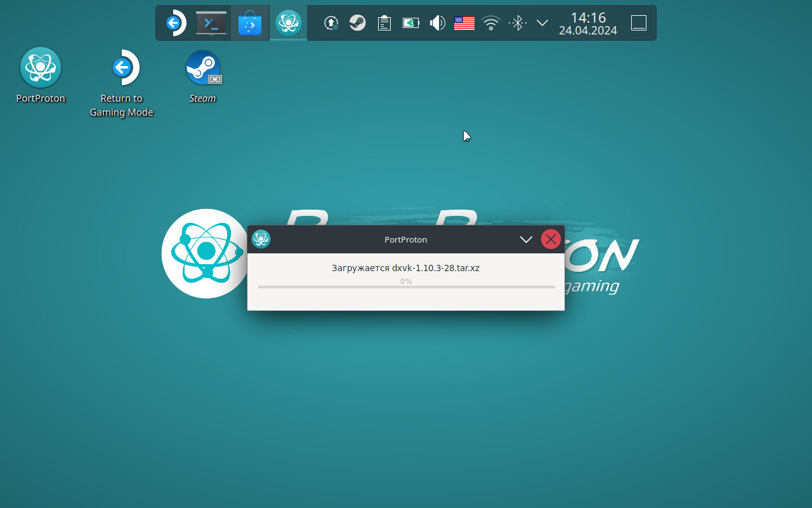This screenshot has height=508, width=812.
Task: Click the "Загружается dxvk-1.10.3-28.tar.xz" status text
Action: [406, 268]
